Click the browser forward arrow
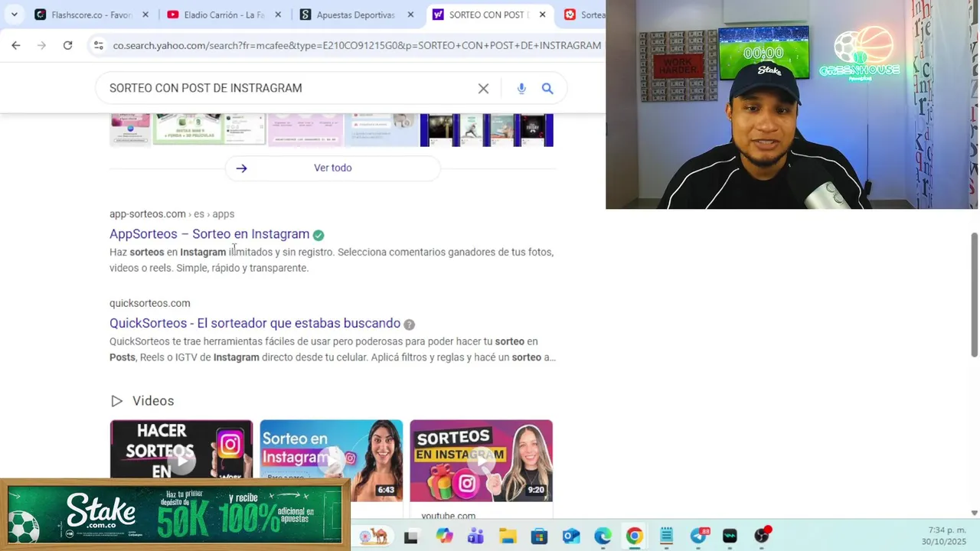980x551 pixels. [42, 45]
